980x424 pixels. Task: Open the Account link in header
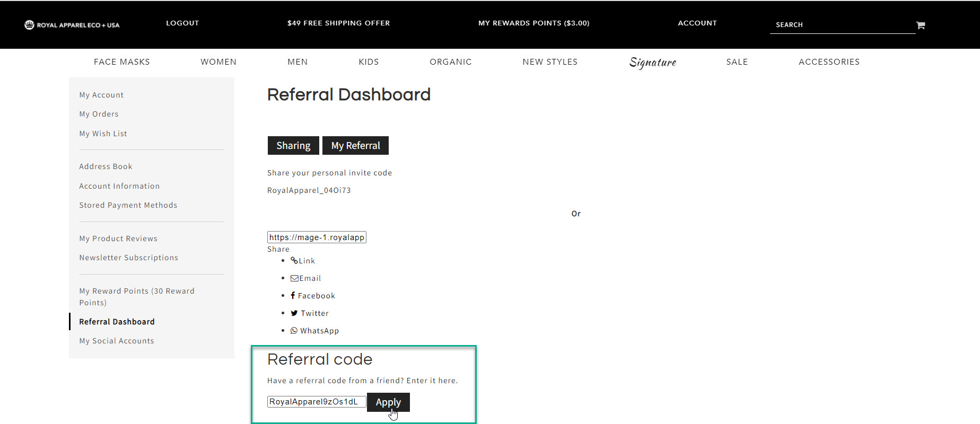[x=697, y=23]
